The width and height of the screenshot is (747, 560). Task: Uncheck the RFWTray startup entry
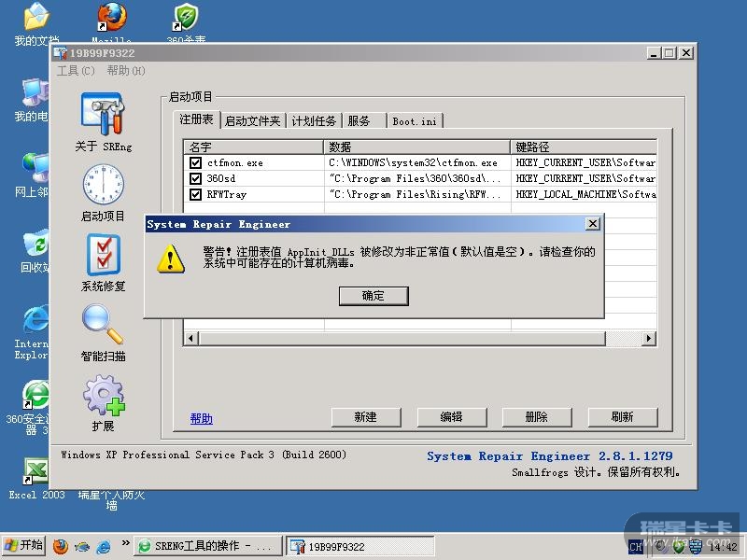195,194
